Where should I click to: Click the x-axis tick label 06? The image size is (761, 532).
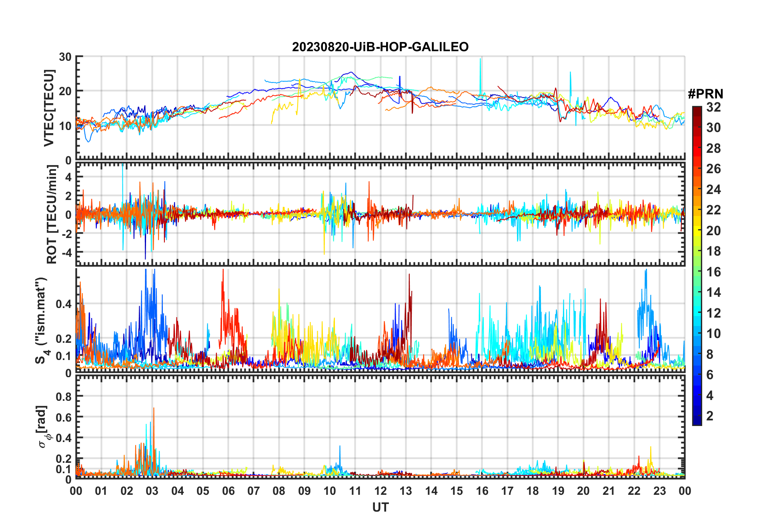(228, 491)
